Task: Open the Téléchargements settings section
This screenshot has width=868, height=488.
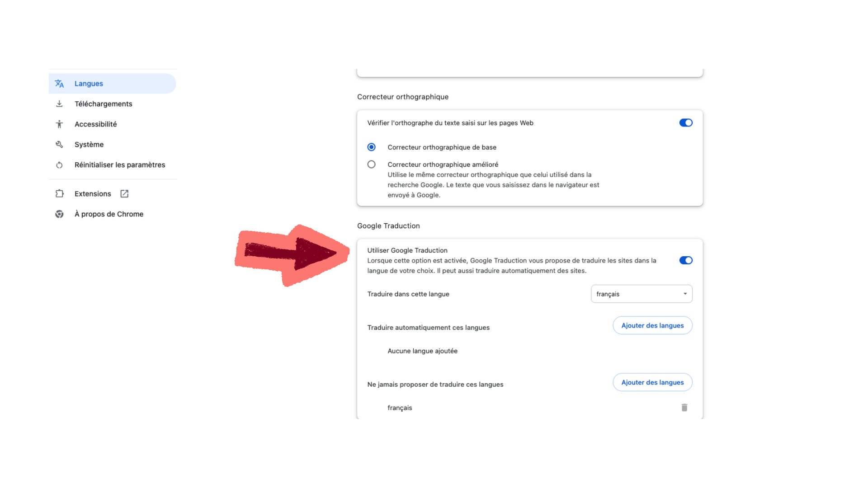Action: [x=104, y=104]
